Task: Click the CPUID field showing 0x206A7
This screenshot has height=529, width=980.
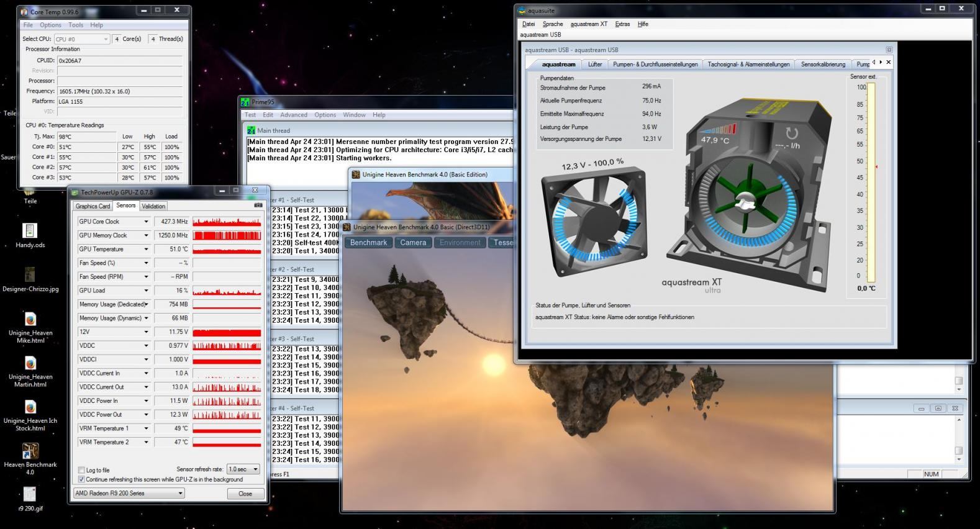Action: [120, 61]
